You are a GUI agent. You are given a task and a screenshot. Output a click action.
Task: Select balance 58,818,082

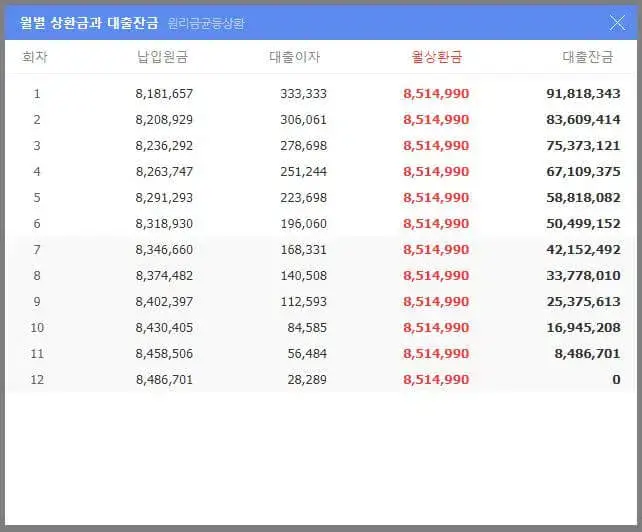(x=583, y=198)
